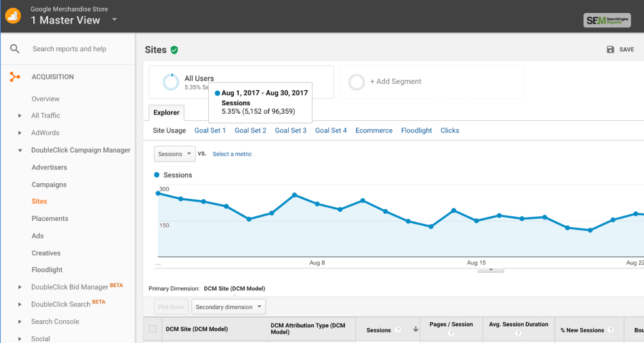Screen dimensions: 644x343
Task: Open the Acquisition Overview report
Action: (46, 99)
